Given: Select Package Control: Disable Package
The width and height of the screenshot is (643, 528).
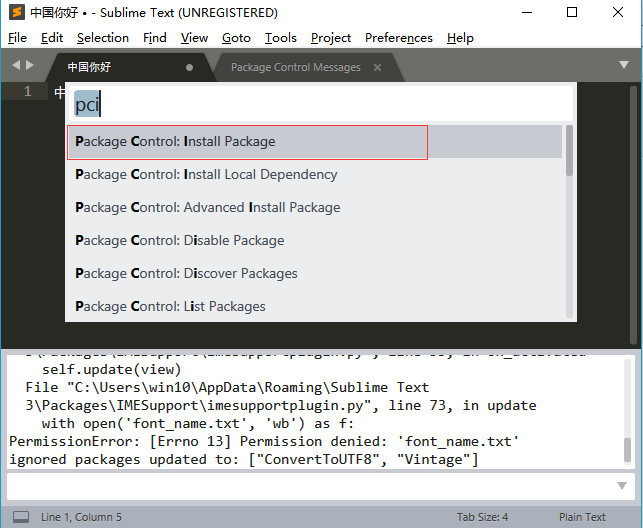Looking at the screenshot, I should (315, 240).
